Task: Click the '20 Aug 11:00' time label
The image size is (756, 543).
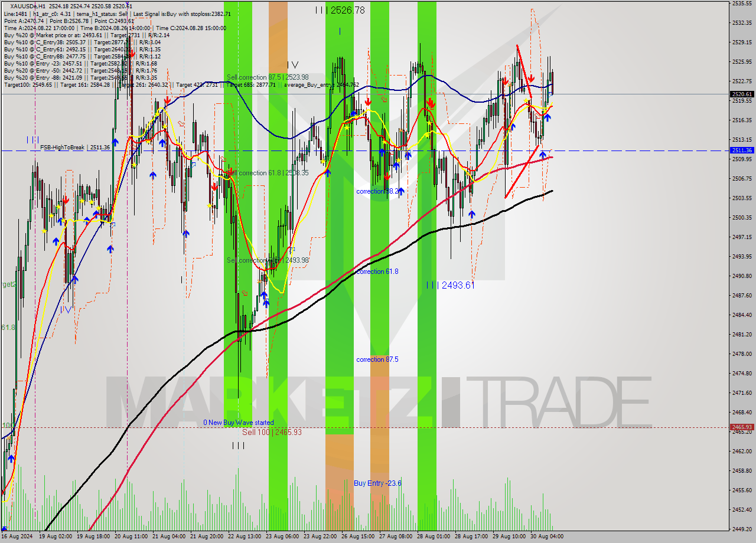Action: pos(131,537)
